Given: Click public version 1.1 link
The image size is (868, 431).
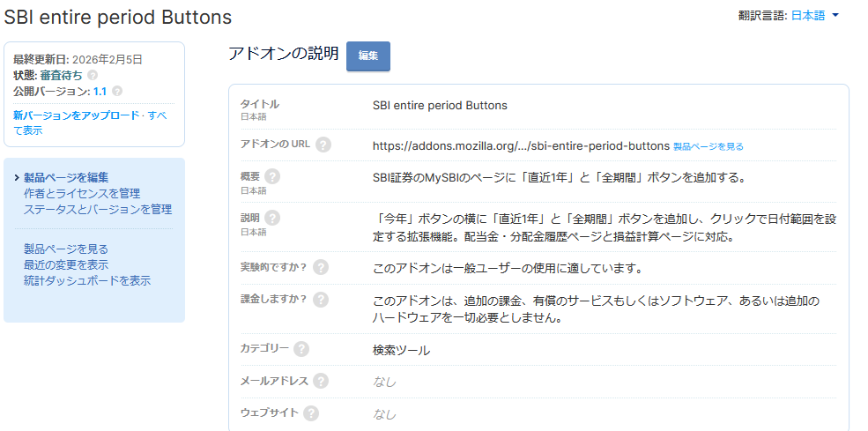Looking at the screenshot, I should [x=100, y=91].
